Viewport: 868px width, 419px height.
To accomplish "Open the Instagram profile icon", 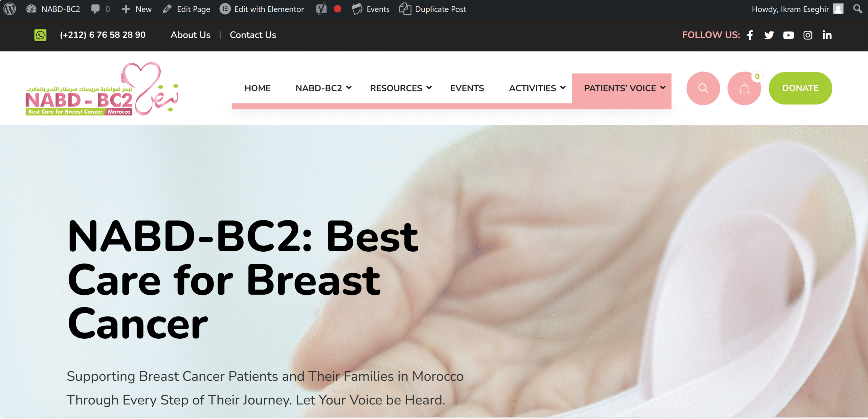I will (808, 35).
